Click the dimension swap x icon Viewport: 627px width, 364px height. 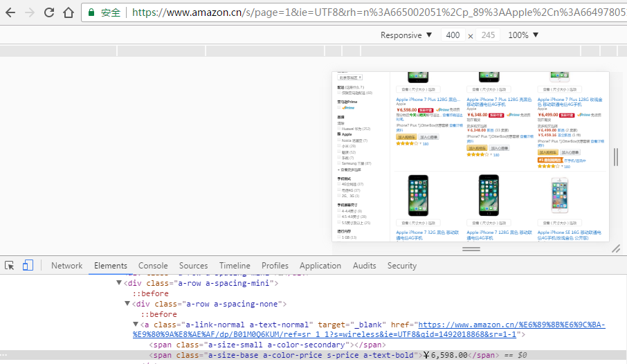click(471, 36)
